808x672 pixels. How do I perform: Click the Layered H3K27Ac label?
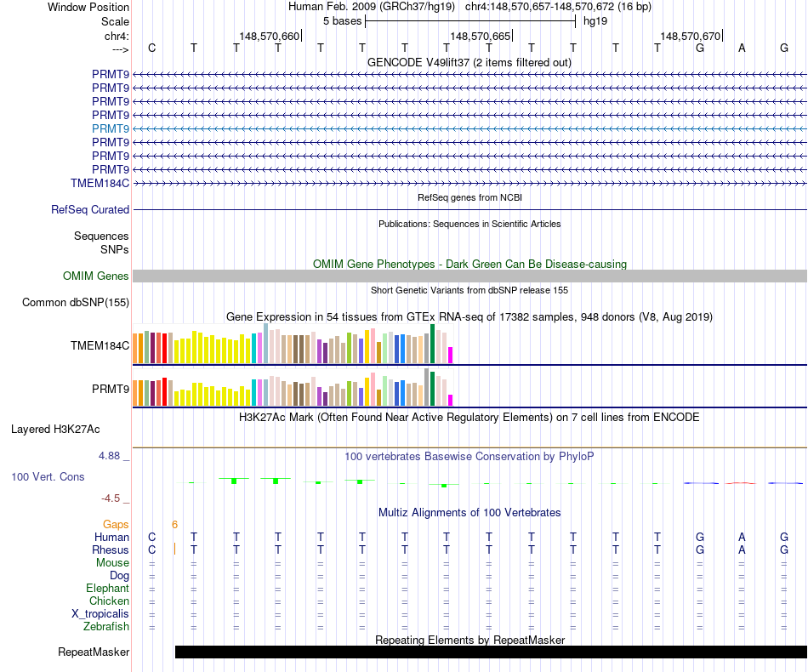(55, 430)
